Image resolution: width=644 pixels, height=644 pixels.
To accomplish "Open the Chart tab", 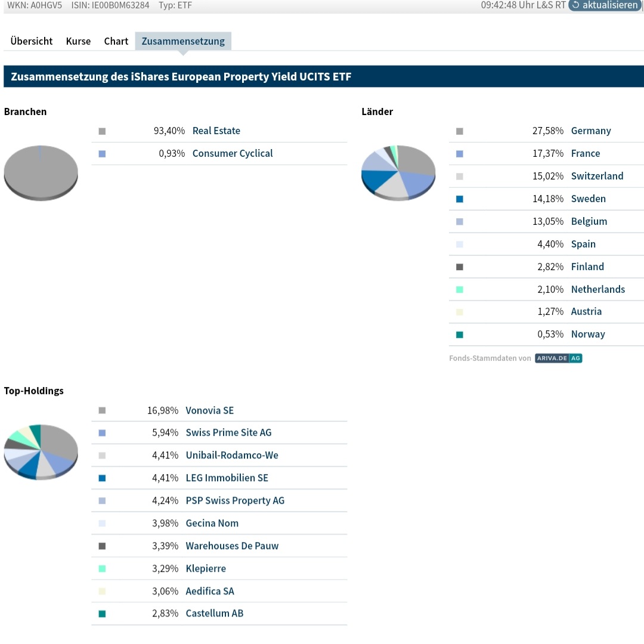I will 116,41.
